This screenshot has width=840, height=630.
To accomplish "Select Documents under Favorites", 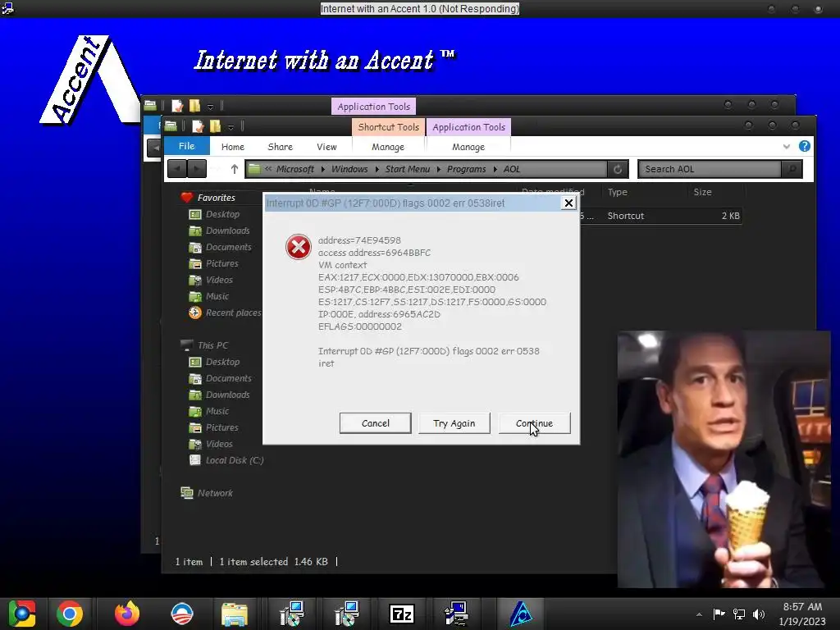I will (x=228, y=247).
